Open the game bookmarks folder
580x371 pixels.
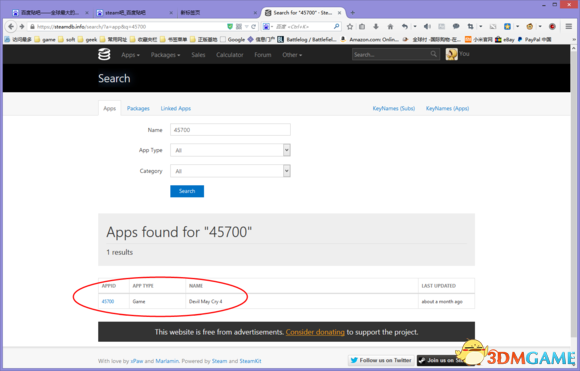click(x=45, y=39)
